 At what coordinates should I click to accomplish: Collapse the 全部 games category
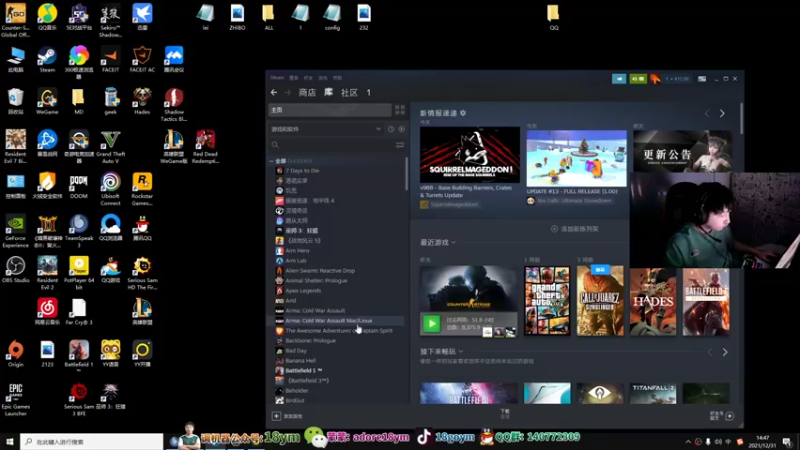(272, 161)
